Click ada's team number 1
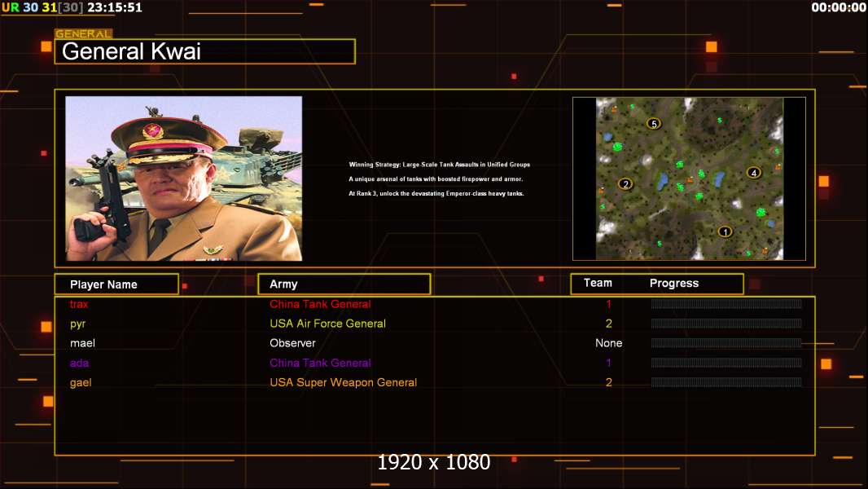868x489 pixels. tap(608, 363)
